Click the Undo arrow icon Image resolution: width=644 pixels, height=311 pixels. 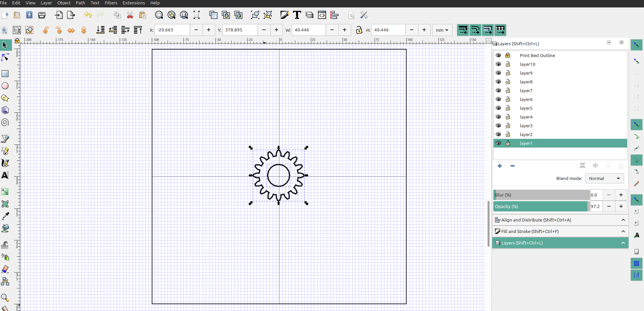[88, 15]
